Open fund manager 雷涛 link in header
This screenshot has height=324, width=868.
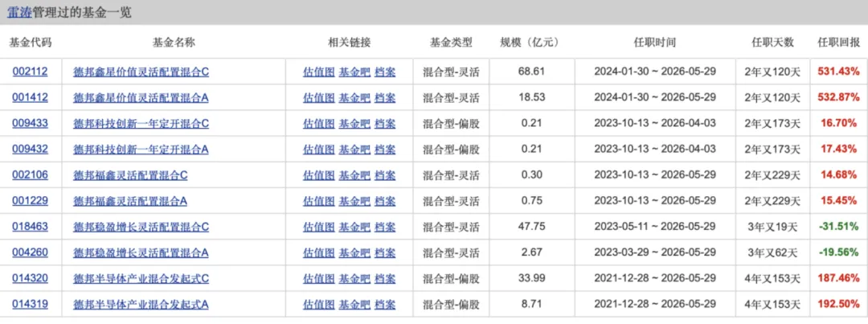[18, 12]
